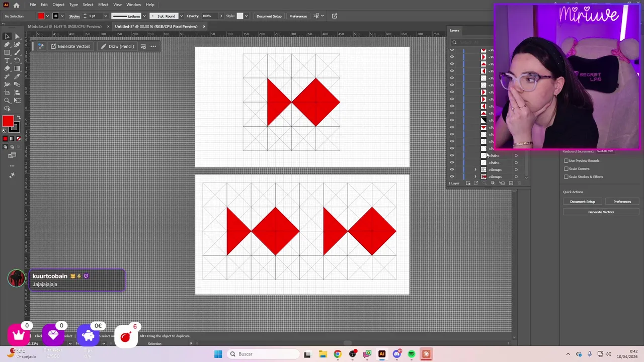Viewport: 644px width, 362px height.
Task: Click the Illustrator Home icon
Action: [16, 5]
